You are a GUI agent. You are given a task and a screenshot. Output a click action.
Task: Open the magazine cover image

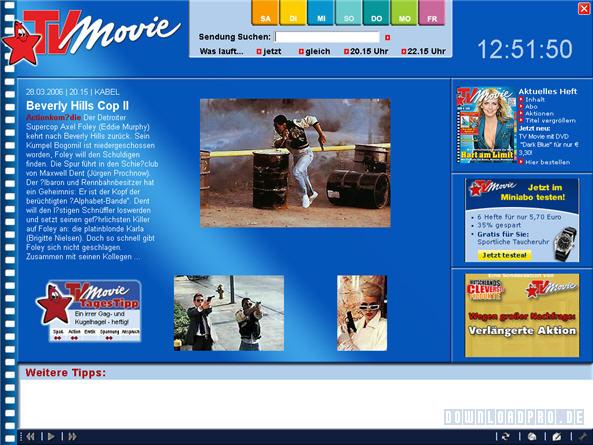[x=486, y=125]
